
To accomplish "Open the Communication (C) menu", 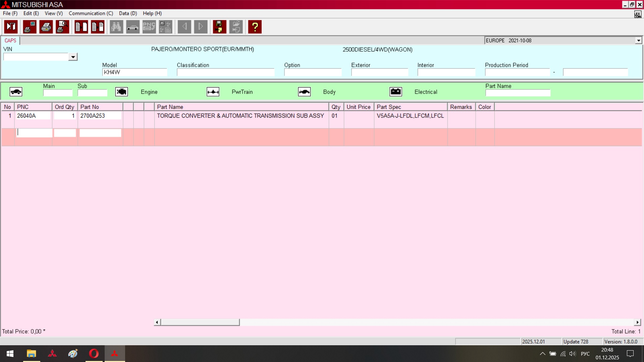I will [x=91, y=13].
